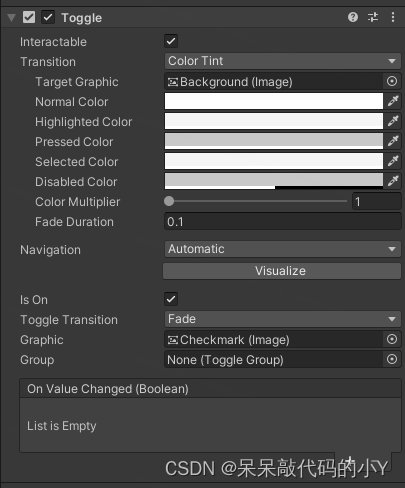This screenshot has height=488, width=405.
Task: Uncheck the Interactable checkbox
Action: pyautogui.click(x=171, y=41)
